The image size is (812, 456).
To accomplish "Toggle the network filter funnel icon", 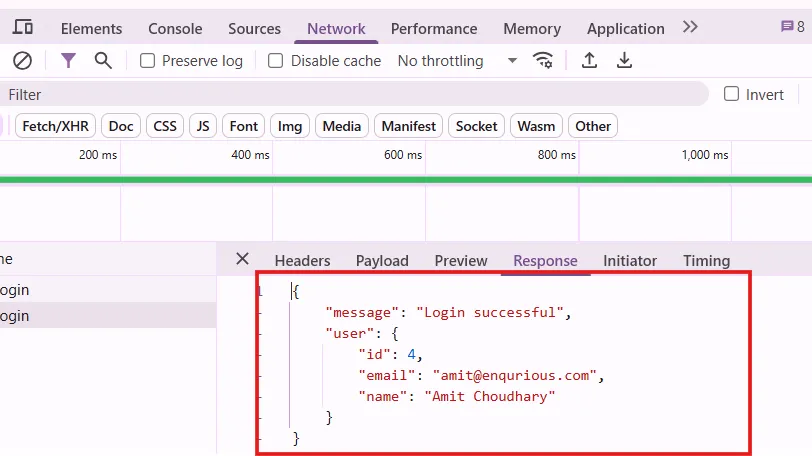I will [x=68, y=61].
